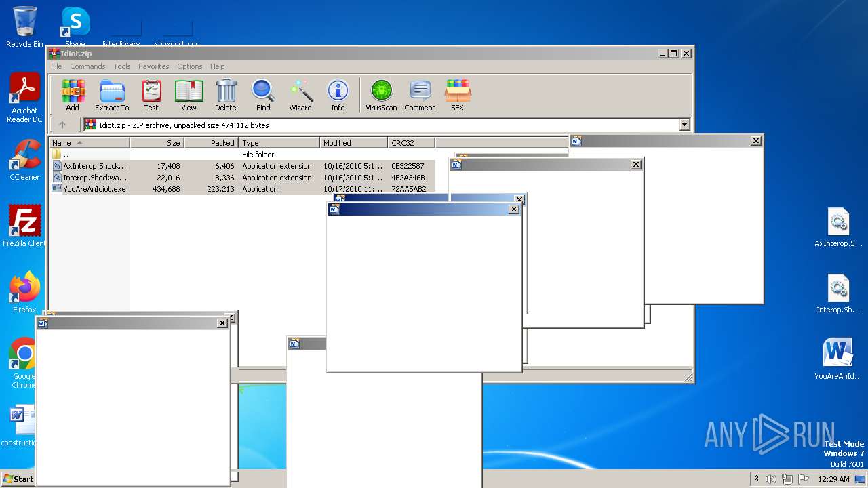
Task: Sort by the Name column header
Action: point(90,142)
